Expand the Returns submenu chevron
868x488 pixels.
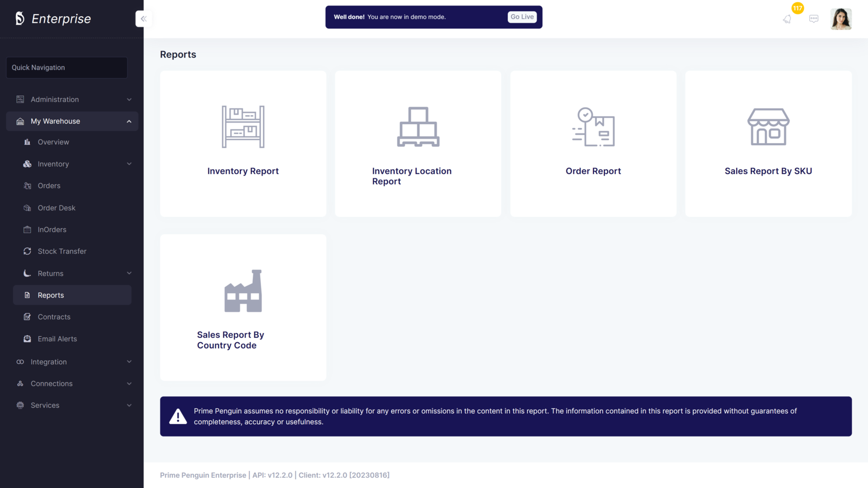coord(129,273)
